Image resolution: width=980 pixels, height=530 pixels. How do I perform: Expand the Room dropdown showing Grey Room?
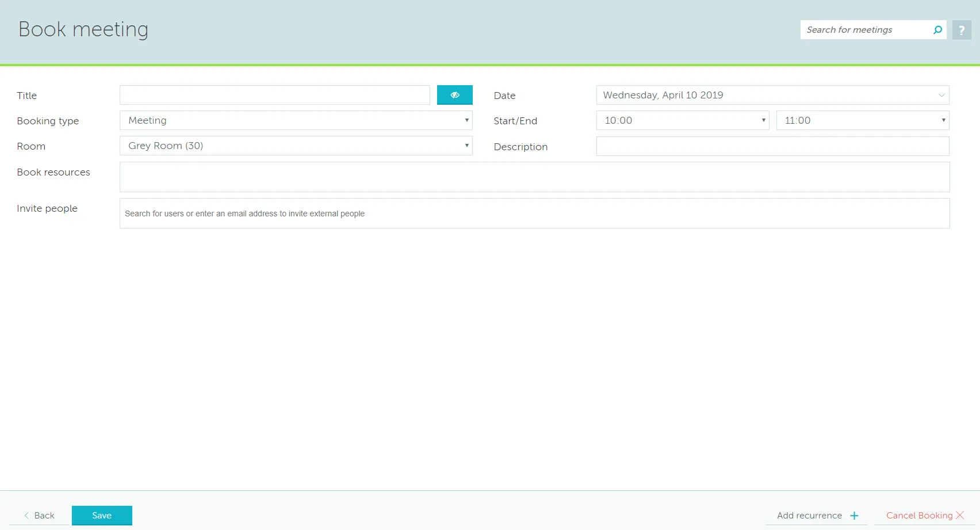[x=296, y=146]
